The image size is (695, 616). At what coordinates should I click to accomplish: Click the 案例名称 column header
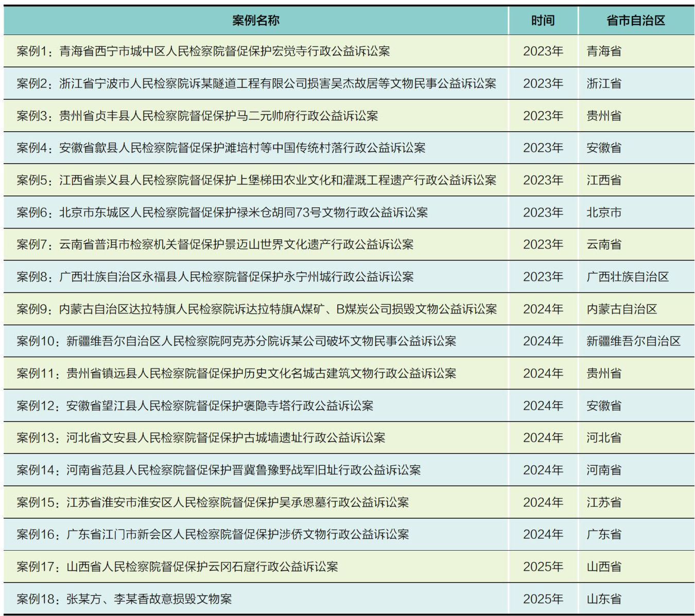[255, 21]
